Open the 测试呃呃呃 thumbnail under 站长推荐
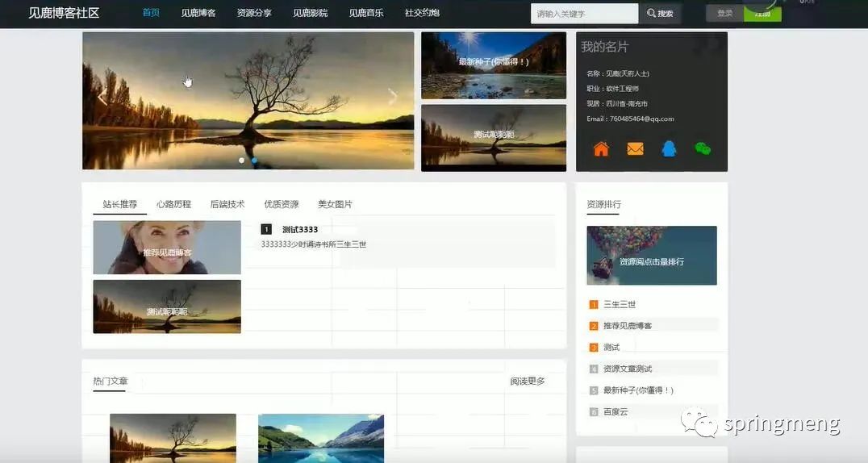Viewport: 868px width, 463px height. pyautogui.click(x=167, y=307)
